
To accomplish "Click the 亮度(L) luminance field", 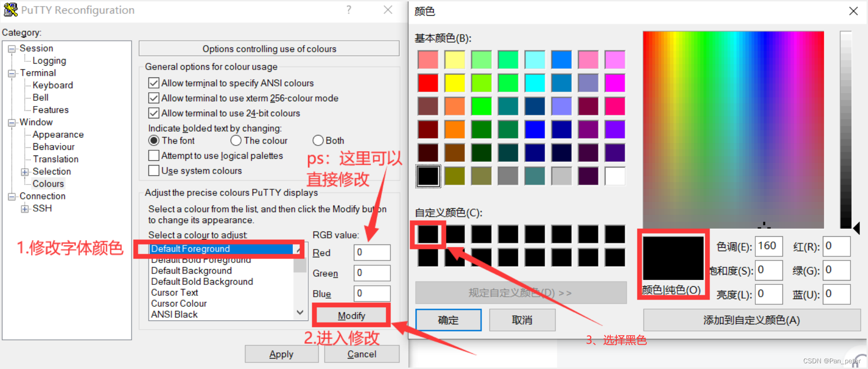I will tap(769, 294).
